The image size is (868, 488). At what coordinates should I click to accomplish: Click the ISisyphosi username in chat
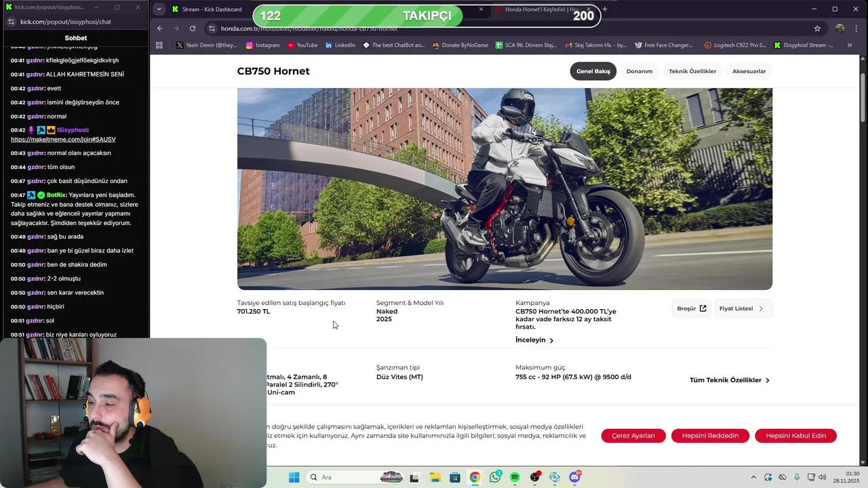coord(72,130)
